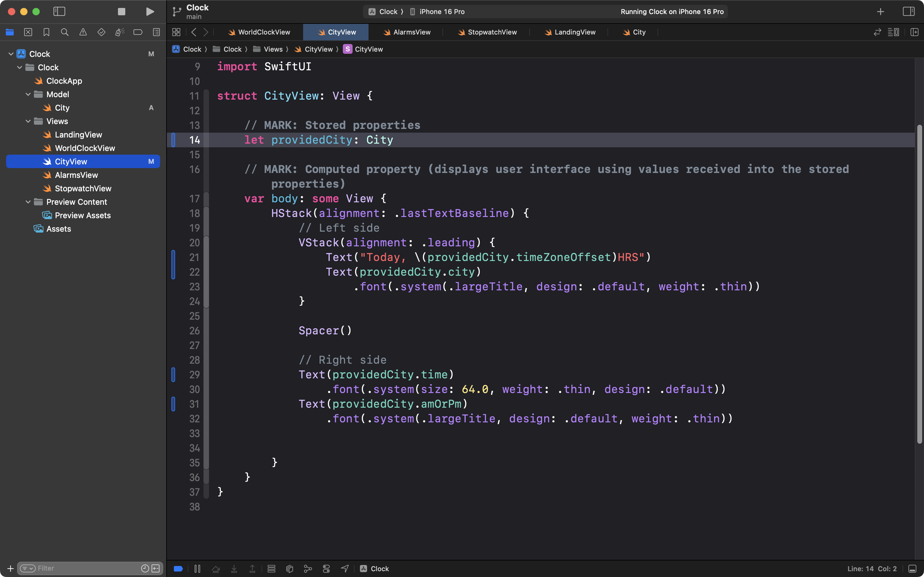
Task: Collapse the Preview Content folder
Action: pos(28,202)
